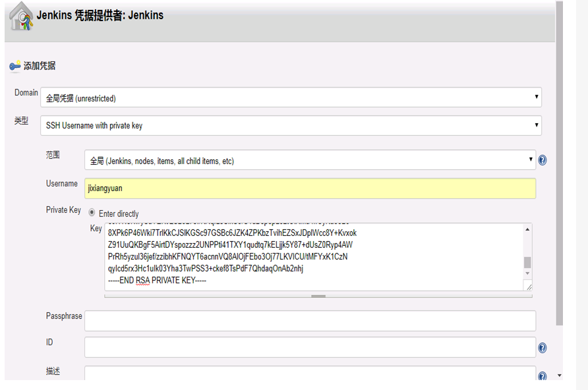The width and height of the screenshot is (588, 390).
Task: Click the Username field containing jixiangyuan
Action: (310, 188)
